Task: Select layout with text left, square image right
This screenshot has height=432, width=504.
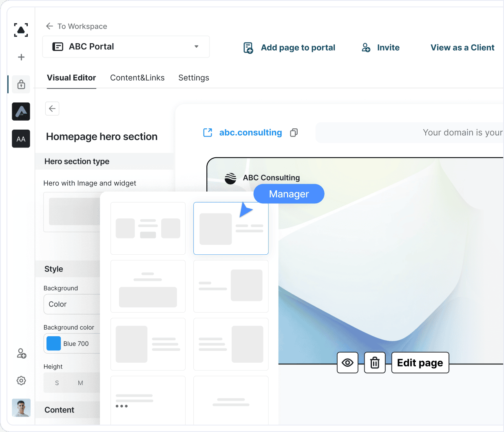Action: click(x=231, y=286)
